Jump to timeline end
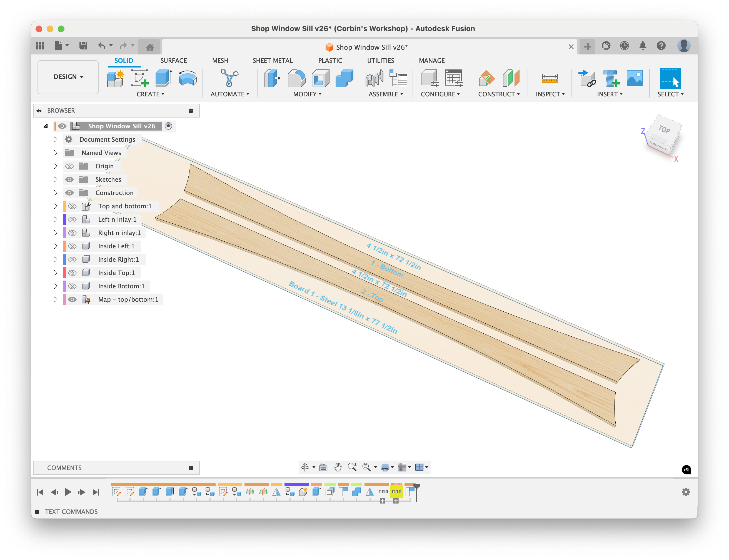 [96, 492]
